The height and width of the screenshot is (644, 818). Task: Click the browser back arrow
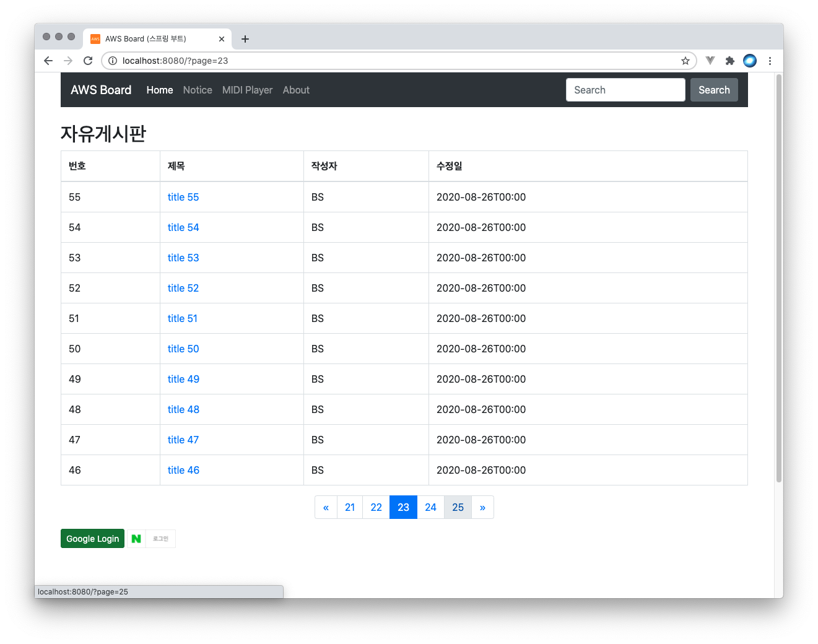[x=48, y=61]
